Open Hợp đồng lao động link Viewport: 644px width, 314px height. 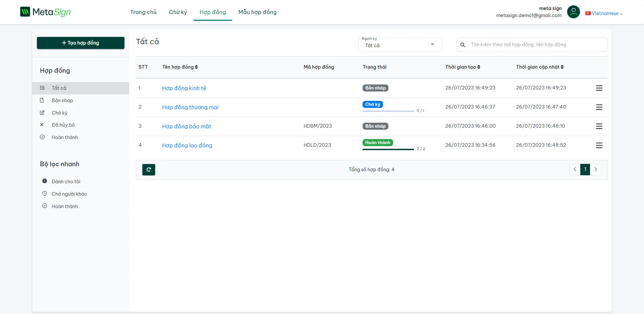click(x=187, y=145)
